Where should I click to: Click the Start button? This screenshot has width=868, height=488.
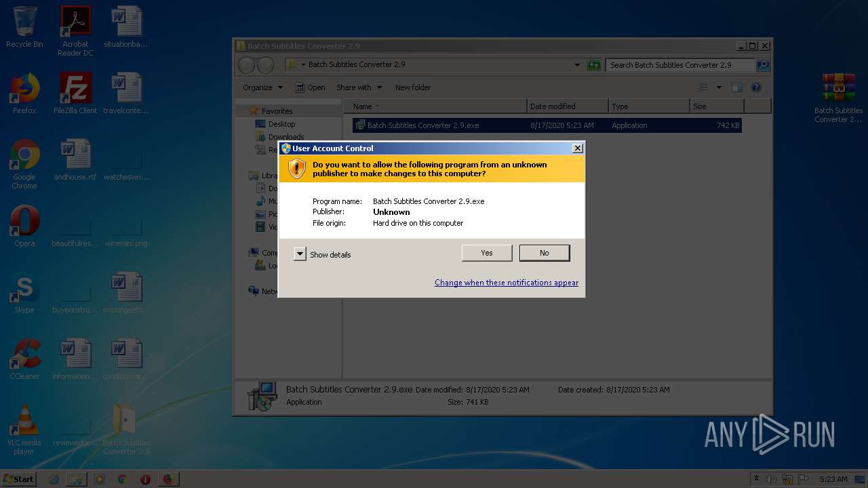pos(19,479)
